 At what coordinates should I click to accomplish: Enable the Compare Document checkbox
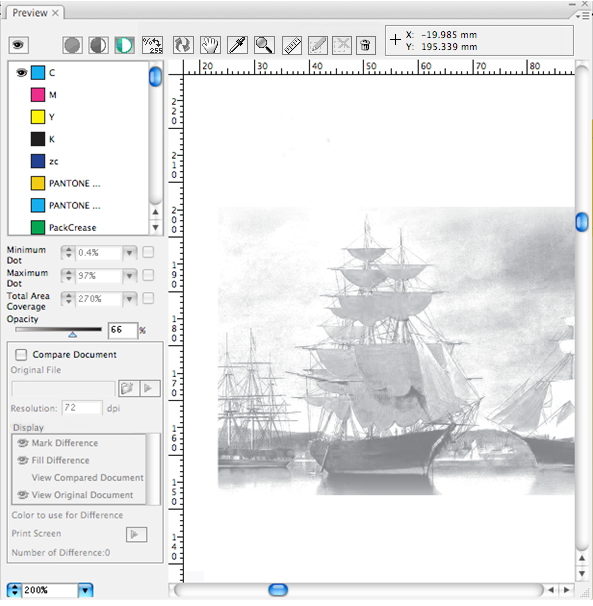21,354
